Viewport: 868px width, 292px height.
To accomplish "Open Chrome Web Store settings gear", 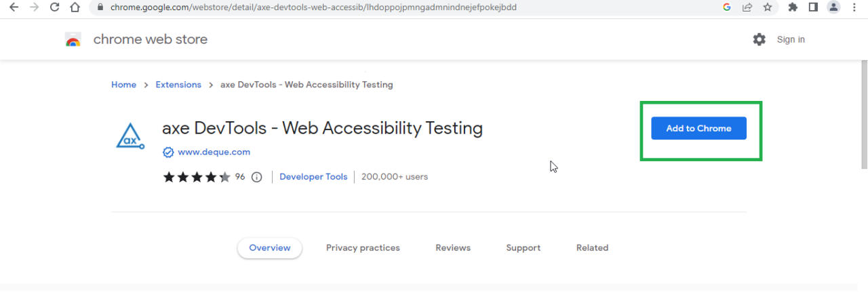I will [x=759, y=39].
